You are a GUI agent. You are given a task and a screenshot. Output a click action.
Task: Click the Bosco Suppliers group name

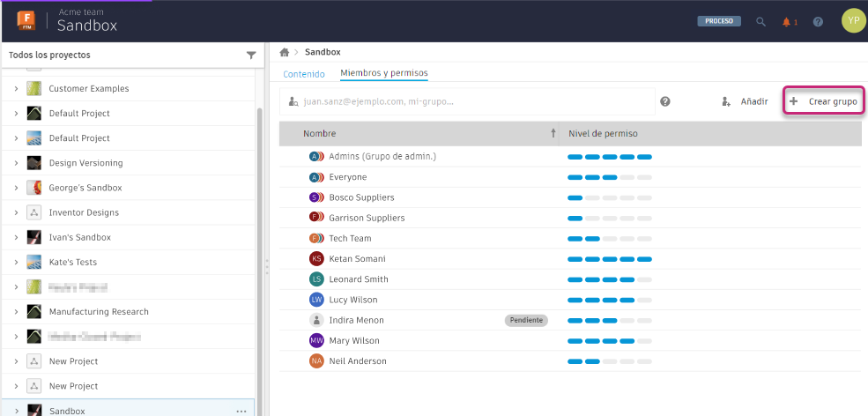point(361,197)
